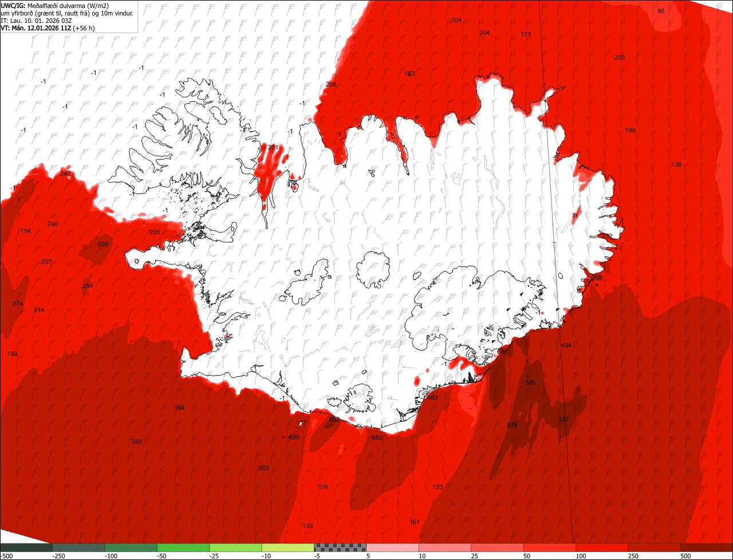
Task: Click the subtitle mentioning '10m vindur'
Action: click(x=67, y=13)
